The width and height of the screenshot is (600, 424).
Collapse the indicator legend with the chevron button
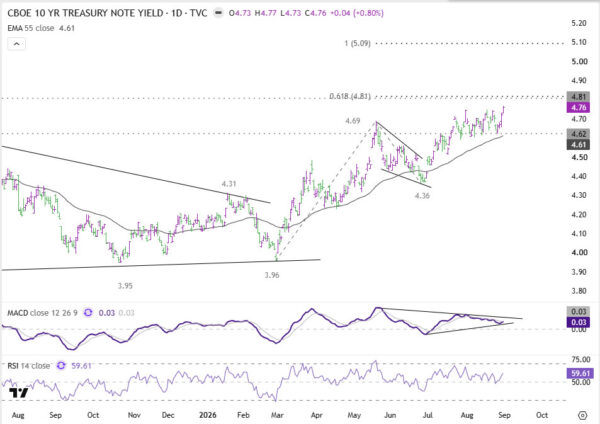point(16,44)
